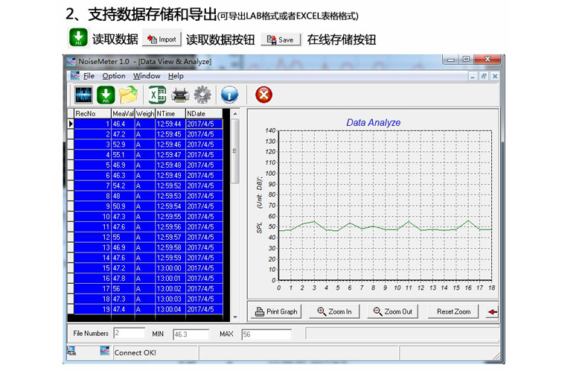Click the MIN value field
588x371 pixels.
point(191,334)
